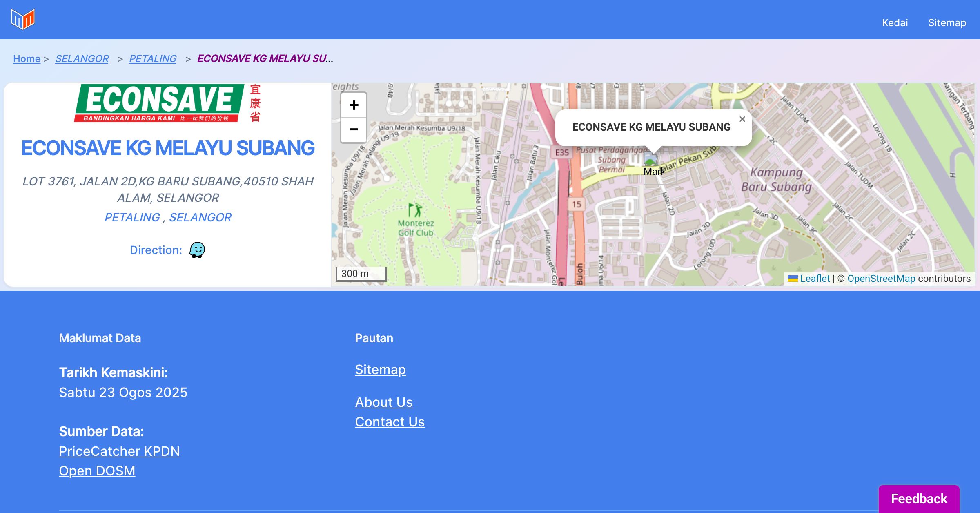
Task: Open Waze direction icon
Action: click(x=197, y=250)
